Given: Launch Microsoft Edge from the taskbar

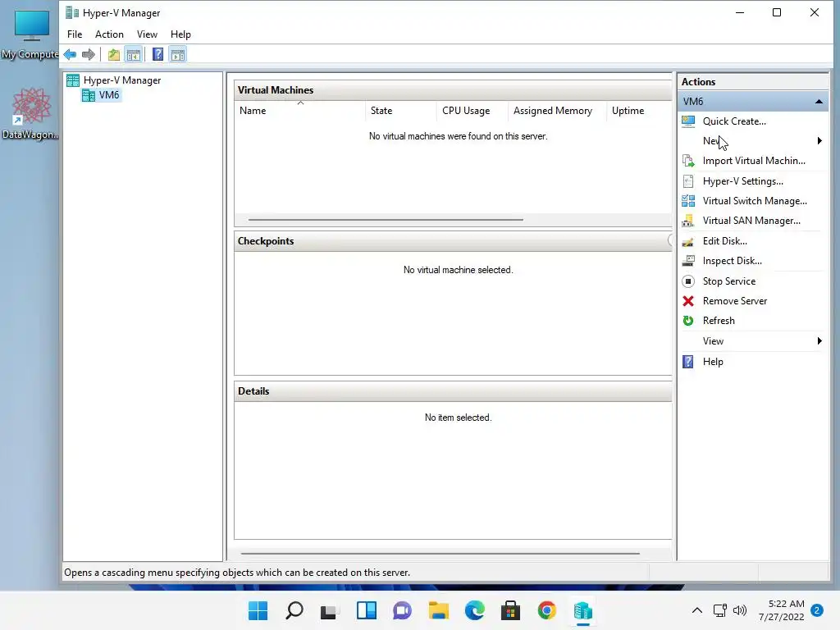Looking at the screenshot, I should [475, 610].
